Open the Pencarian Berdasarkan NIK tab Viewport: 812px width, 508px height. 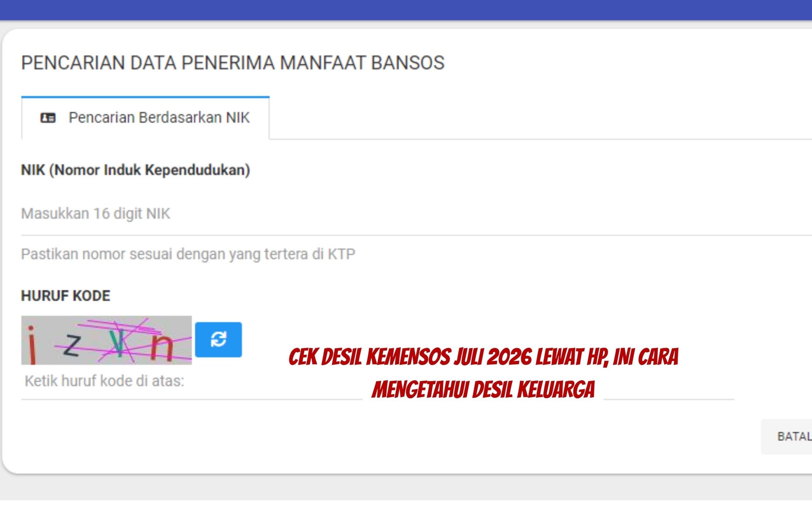pyautogui.click(x=145, y=117)
